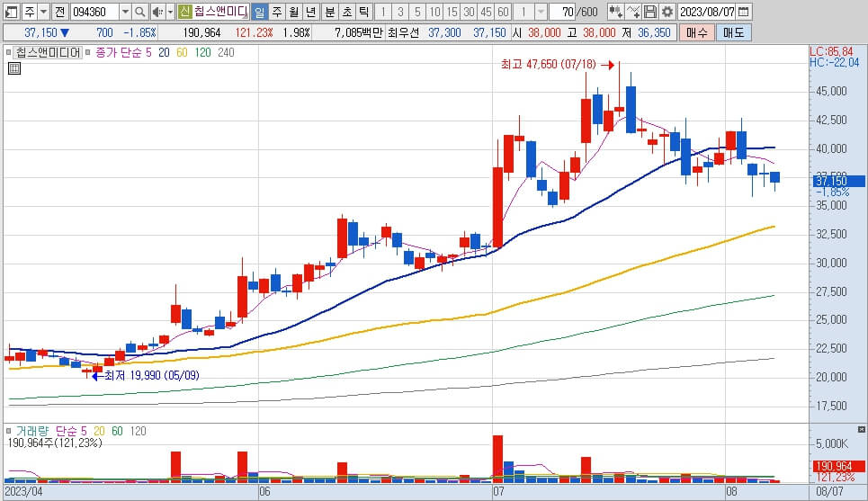Click the HC:-22.04 indicator text
The width and height of the screenshot is (868, 501).
[x=834, y=63]
